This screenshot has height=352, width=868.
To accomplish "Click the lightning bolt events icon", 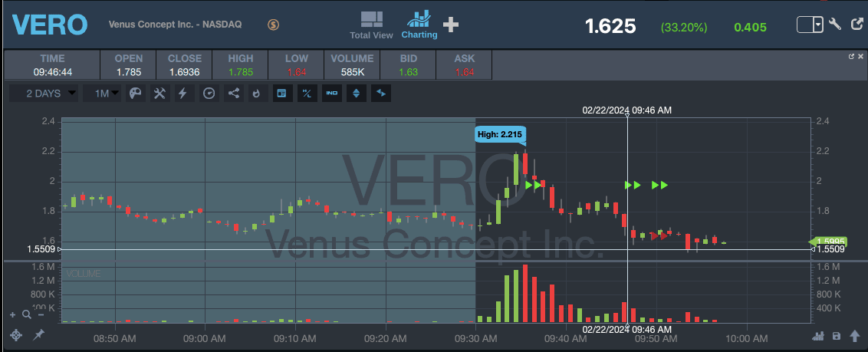I will [184, 94].
